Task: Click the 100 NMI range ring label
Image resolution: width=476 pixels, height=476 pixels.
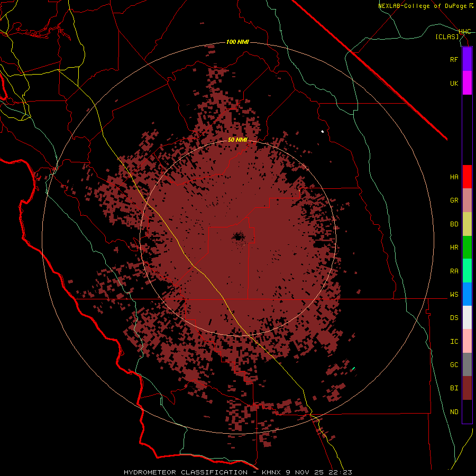Action: [237, 42]
